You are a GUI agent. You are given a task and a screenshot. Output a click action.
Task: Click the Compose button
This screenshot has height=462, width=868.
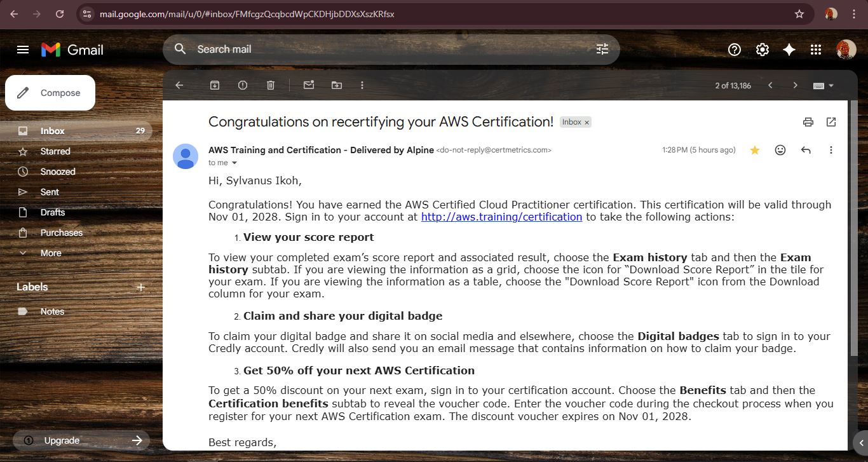click(x=50, y=93)
